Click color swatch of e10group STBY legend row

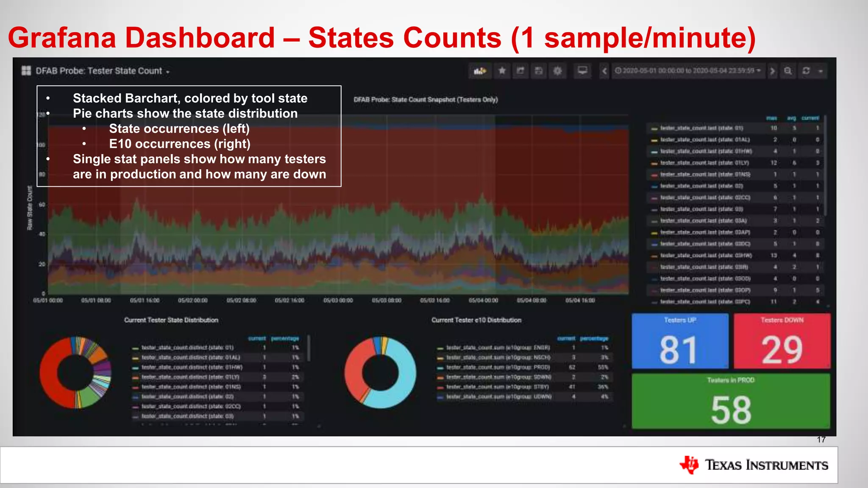[x=440, y=387]
